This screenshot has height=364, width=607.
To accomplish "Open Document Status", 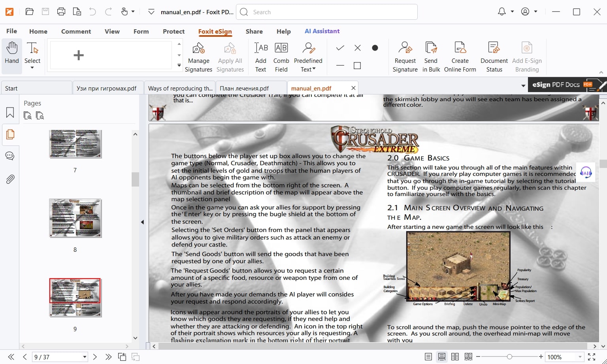I will [x=494, y=58].
